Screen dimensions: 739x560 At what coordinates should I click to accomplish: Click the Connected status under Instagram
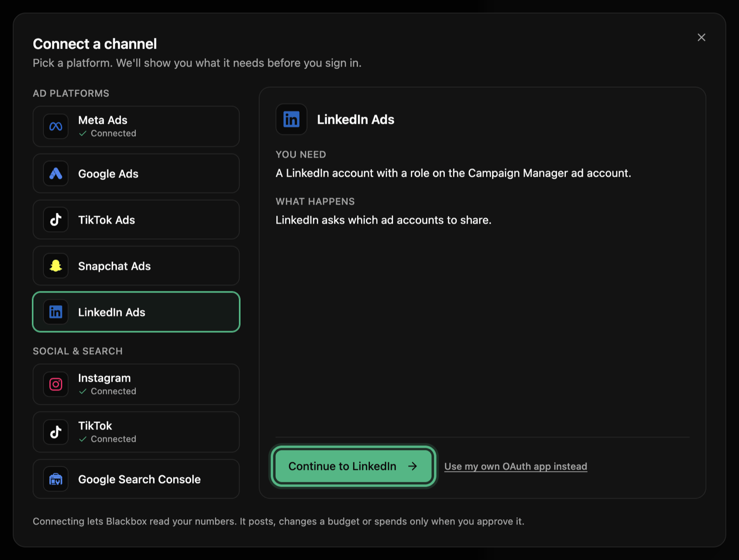(114, 391)
